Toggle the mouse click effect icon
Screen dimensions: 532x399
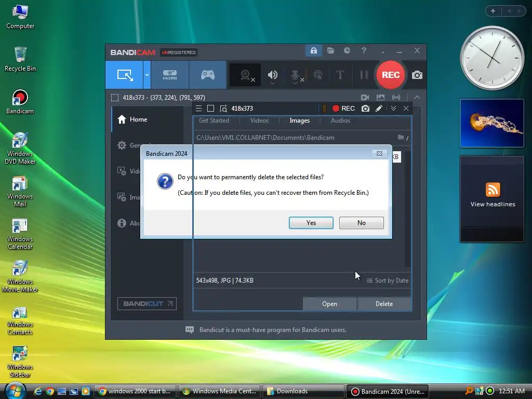tap(318, 75)
